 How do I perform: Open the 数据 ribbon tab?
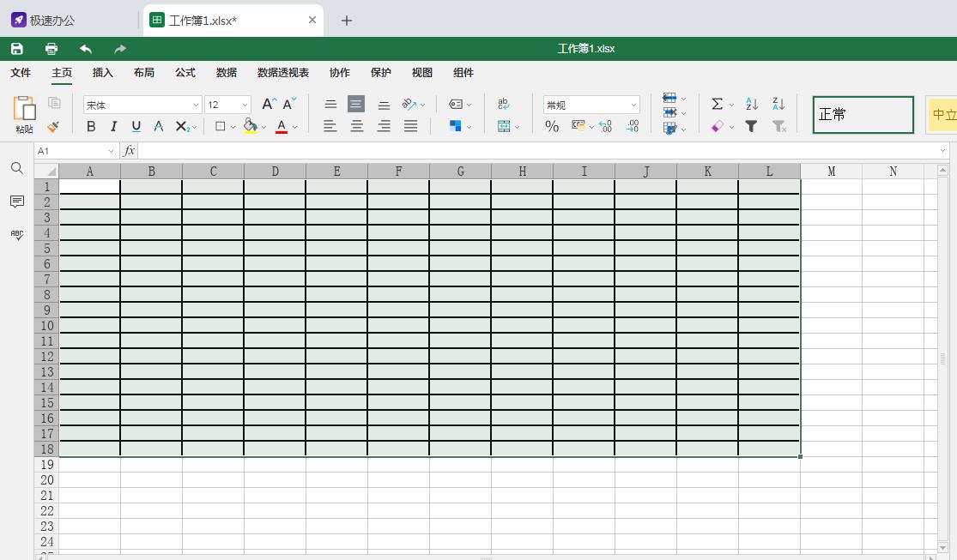[x=227, y=73]
